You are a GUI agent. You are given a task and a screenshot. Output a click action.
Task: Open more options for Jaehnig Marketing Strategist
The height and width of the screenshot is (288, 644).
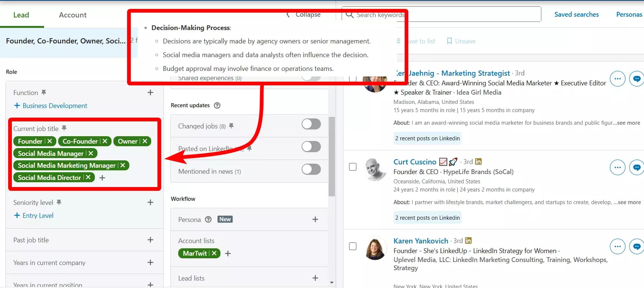(x=617, y=79)
